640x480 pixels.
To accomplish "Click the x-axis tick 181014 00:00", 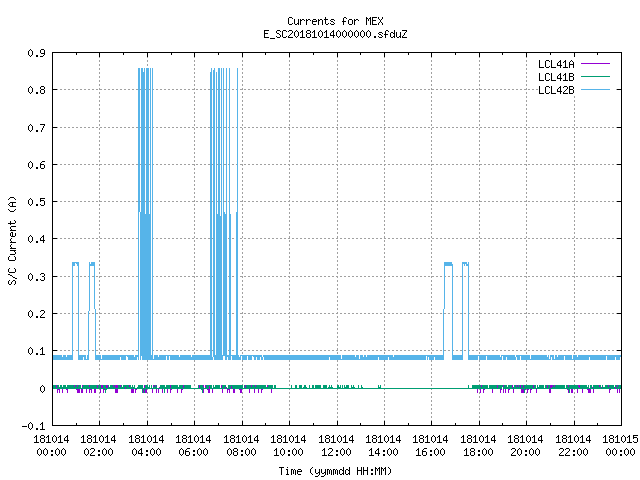I will (x=51, y=446).
